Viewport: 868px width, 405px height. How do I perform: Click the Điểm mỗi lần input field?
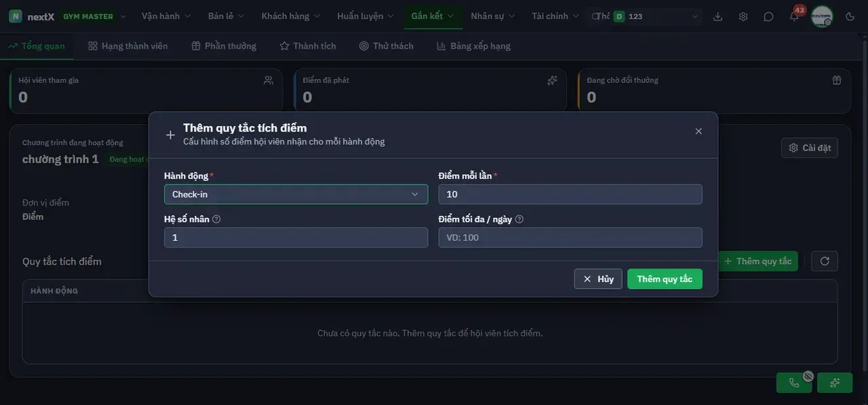coord(570,194)
